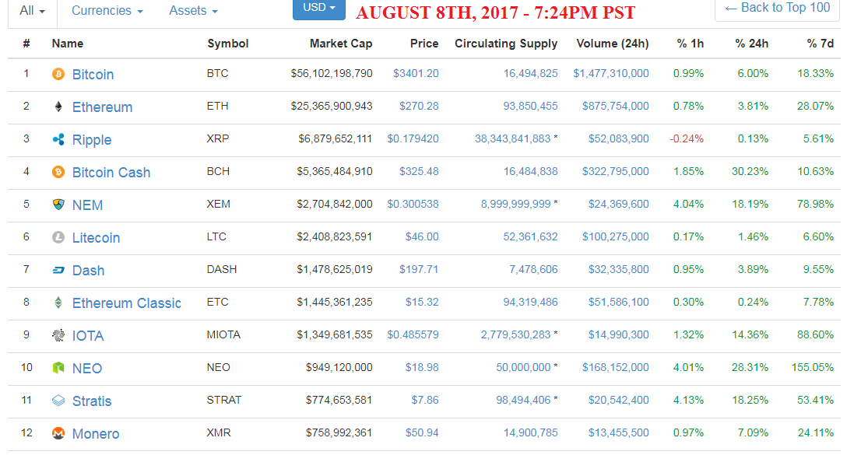Click the NEM shield logo icon
Viewport: 868px width, 455px height.
tap(58, 205)
